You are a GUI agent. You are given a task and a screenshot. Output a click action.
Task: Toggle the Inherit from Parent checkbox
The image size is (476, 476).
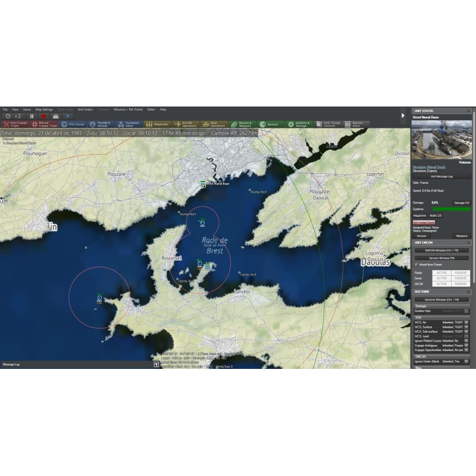point(416,265)
